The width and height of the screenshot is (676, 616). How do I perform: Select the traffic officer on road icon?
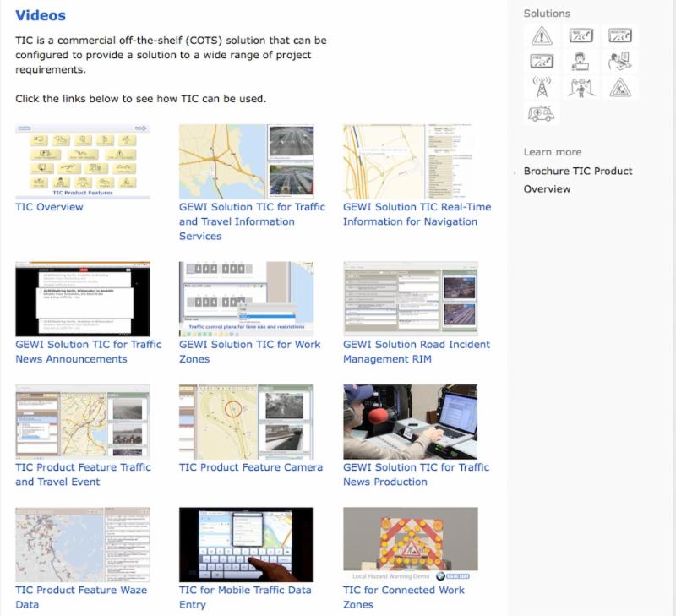[x=581, y=87]
